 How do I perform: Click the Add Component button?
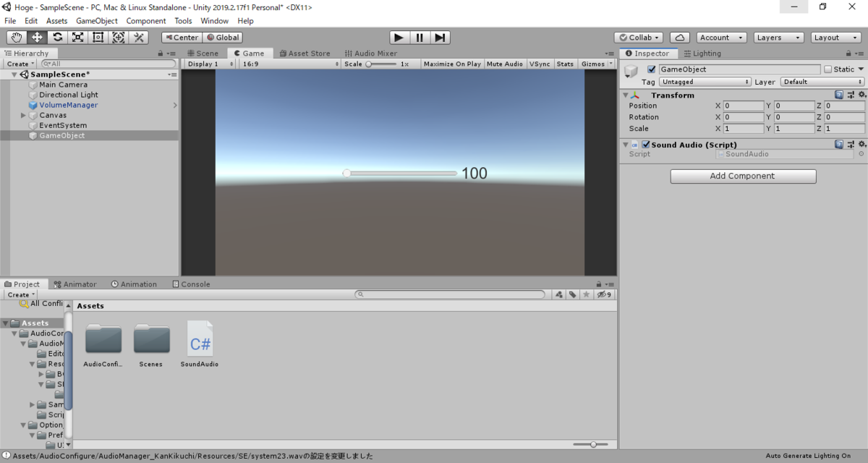pos(743,176)
